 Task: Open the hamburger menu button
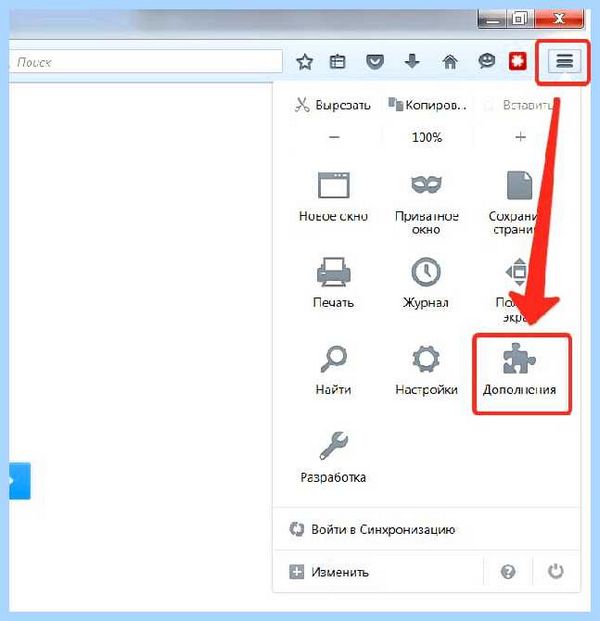(564, 61)
